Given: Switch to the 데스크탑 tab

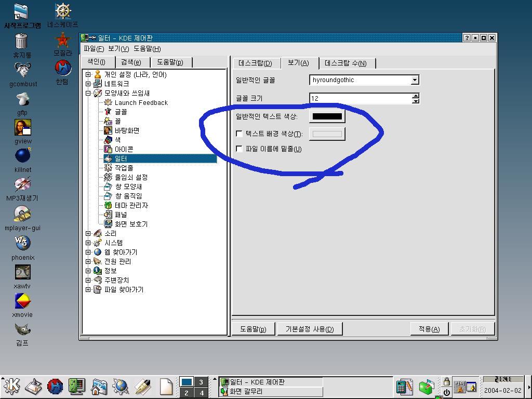Looking at the screenshot, I should [x=255, y=63].
